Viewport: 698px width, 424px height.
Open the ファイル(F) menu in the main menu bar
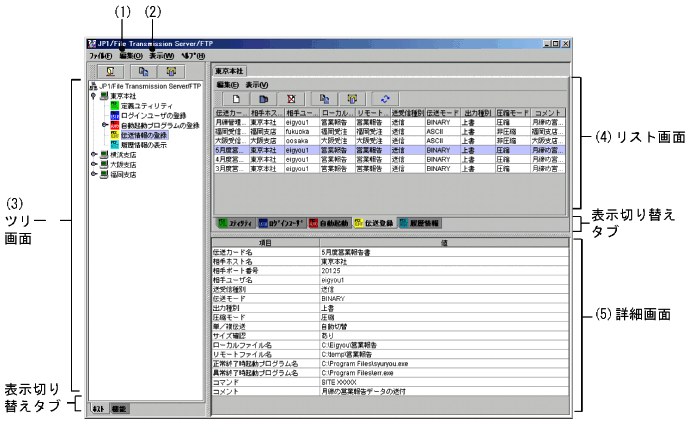click(x=100, y=57)
